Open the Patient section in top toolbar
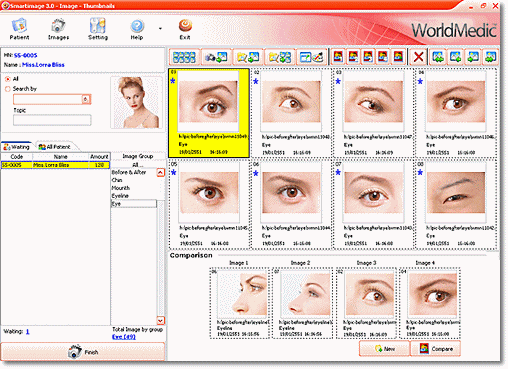Screen dimensions: 508x369 [x=19, y=29]
